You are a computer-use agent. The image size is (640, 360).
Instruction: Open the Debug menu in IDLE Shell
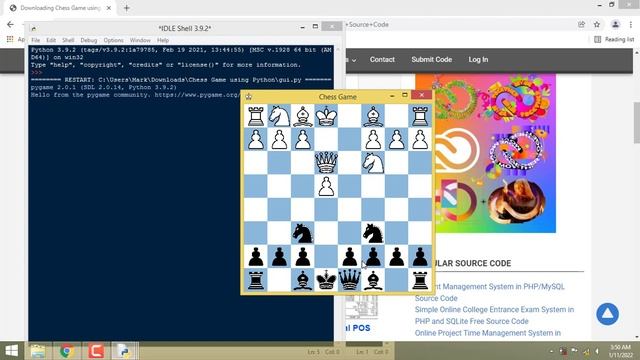pos(89,40)
